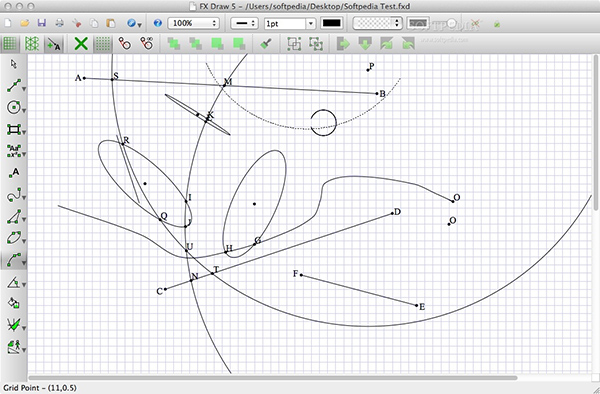This screenshot has height=394, width=600.
Task: Toggle the square grid display
Action: point(10,44)
